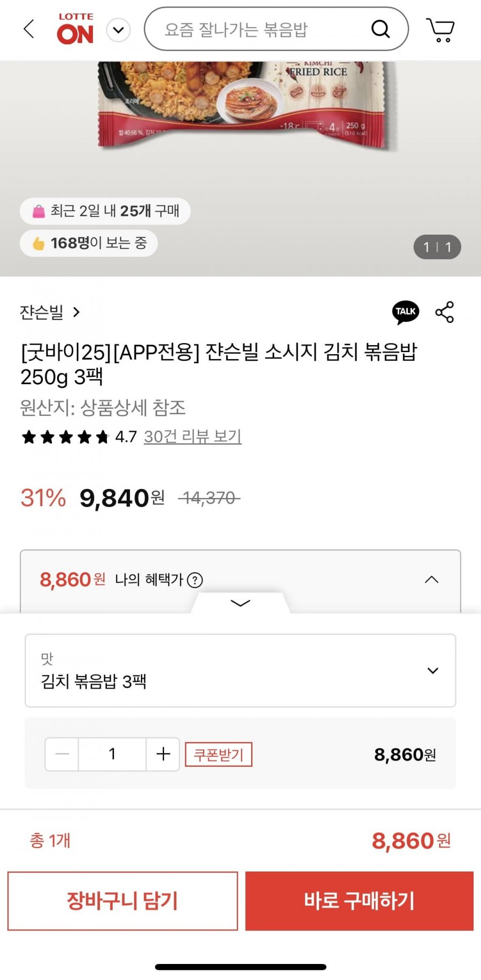Open the 맛 flavor option dropdown
Image resolution: width=481 pixels, height=980 pixels.
[x=241, y=671]
